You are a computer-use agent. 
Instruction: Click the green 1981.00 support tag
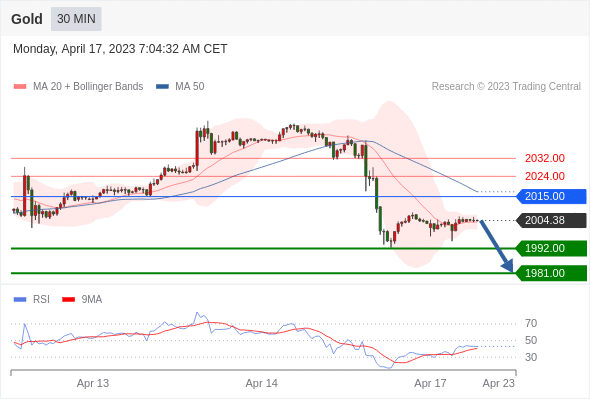pos(551,273)
